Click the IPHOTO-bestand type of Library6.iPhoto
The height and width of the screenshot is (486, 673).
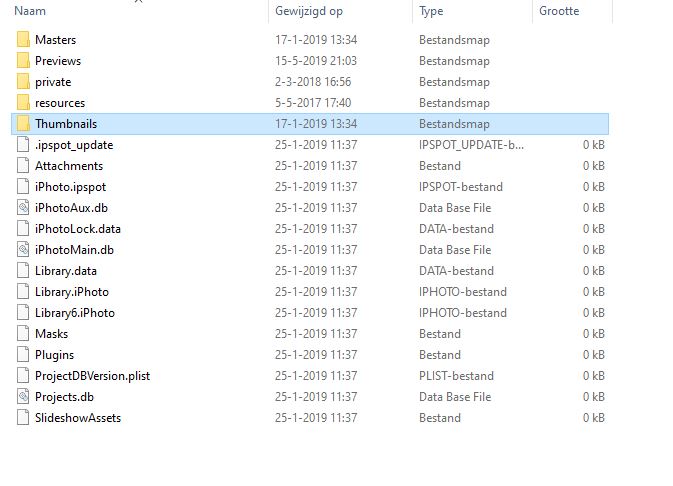click(x=463, y=313)
